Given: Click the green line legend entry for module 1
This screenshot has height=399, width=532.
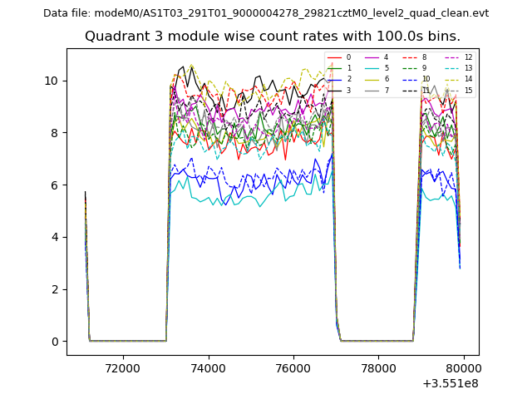Looking at the screenshot, I should coord(334,68).
